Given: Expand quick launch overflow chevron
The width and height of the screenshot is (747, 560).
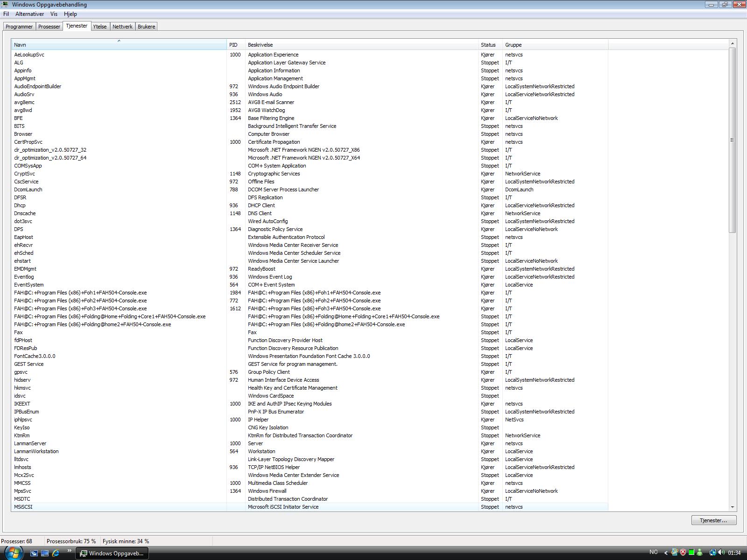Looking at the screenshot, I should (70, 551).
